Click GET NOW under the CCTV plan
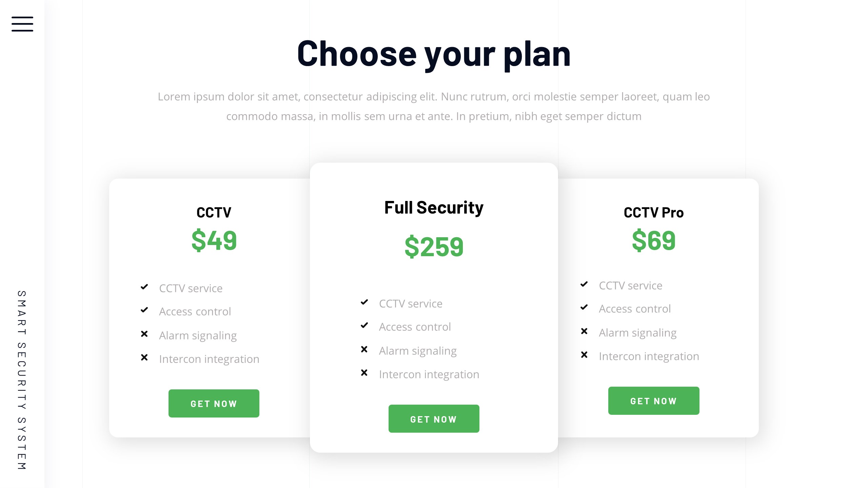 214,403
